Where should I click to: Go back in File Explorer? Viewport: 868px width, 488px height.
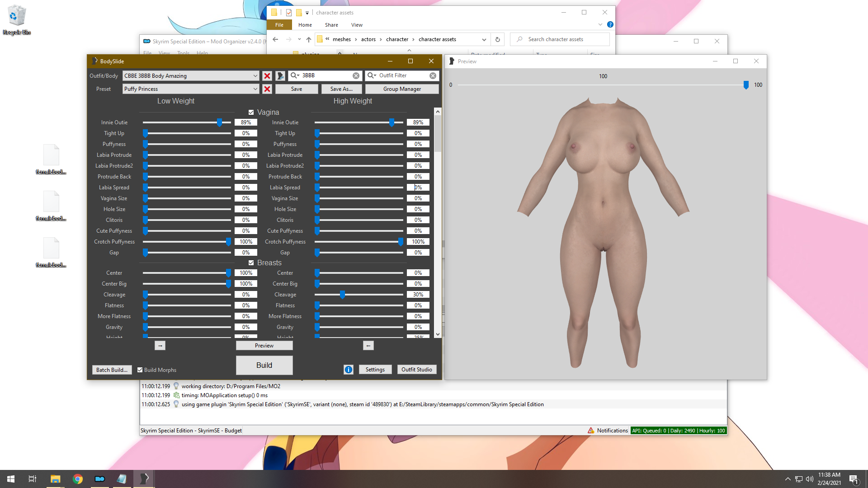click(x=275, y=39)
